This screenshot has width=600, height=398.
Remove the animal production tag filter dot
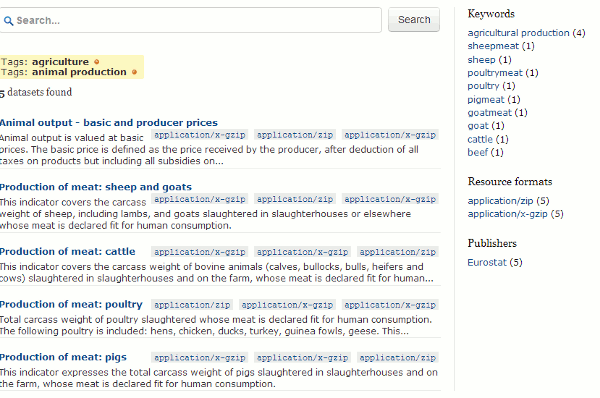point(134,72)
